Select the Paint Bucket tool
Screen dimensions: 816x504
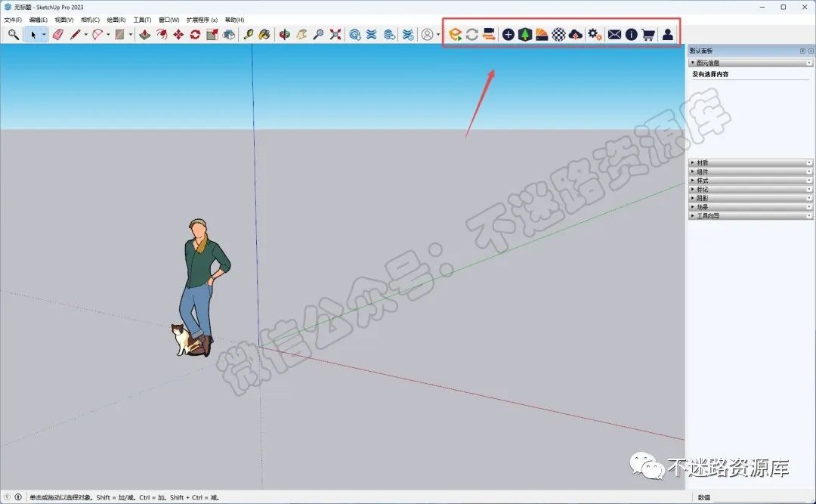265,34
